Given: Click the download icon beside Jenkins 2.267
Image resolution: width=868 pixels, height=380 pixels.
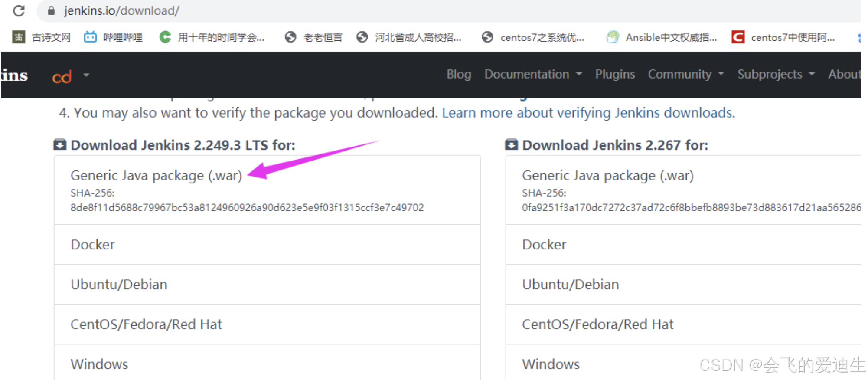Looking at the screenshot, I should [x=512, y=144].
